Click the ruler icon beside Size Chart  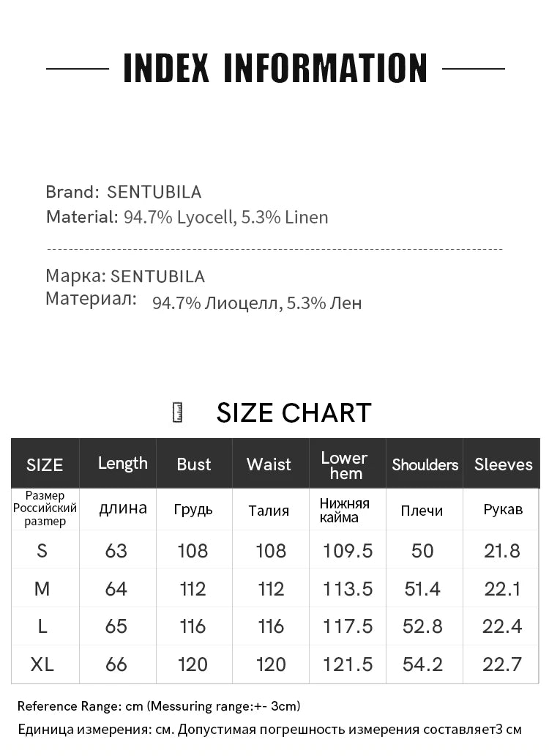[x=176, y=412]
